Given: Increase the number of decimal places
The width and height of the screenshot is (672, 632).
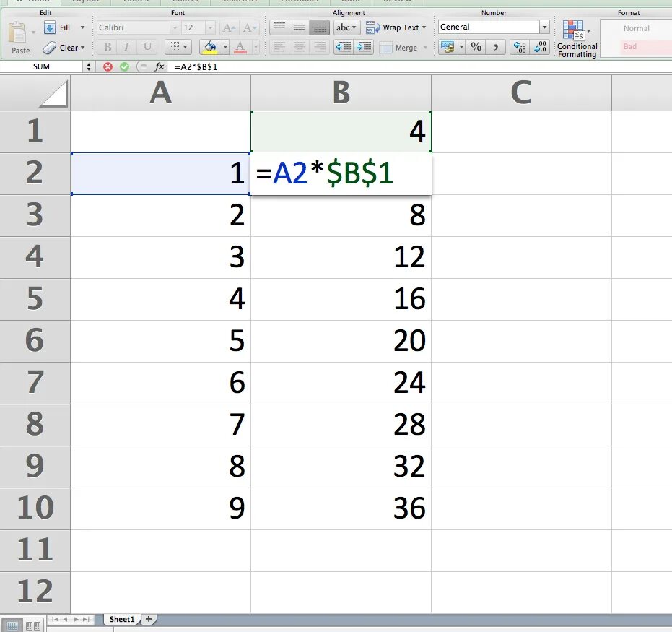Looking at the screenshot, I should 520,47.
